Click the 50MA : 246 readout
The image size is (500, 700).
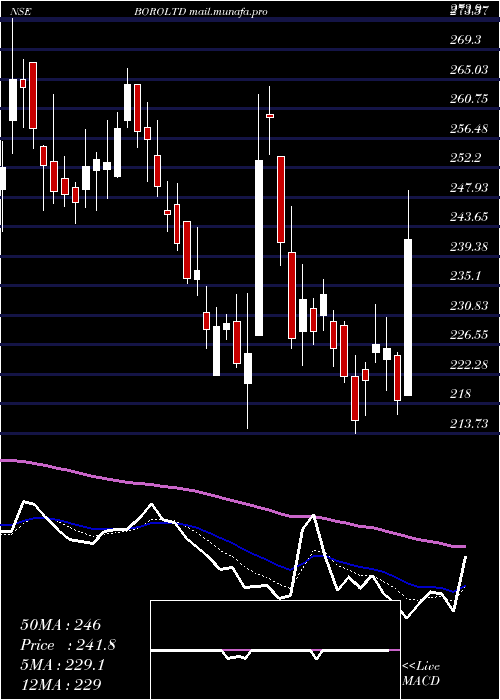(61, 625)
